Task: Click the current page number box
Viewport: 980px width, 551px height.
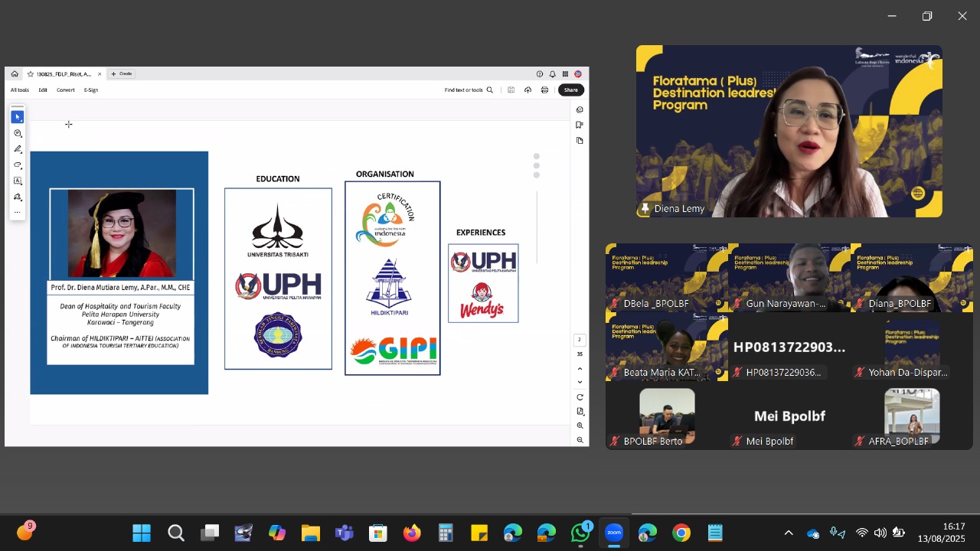Action: tap(580, 340)
